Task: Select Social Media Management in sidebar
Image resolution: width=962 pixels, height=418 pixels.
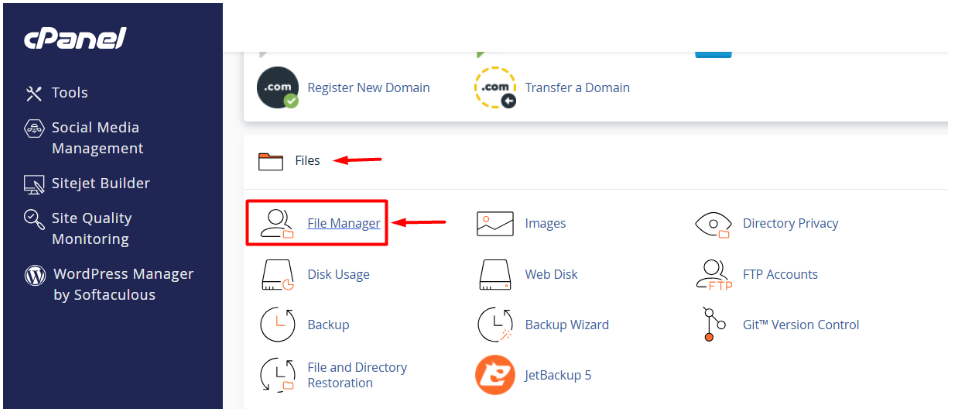Action: tap(95, 138)
